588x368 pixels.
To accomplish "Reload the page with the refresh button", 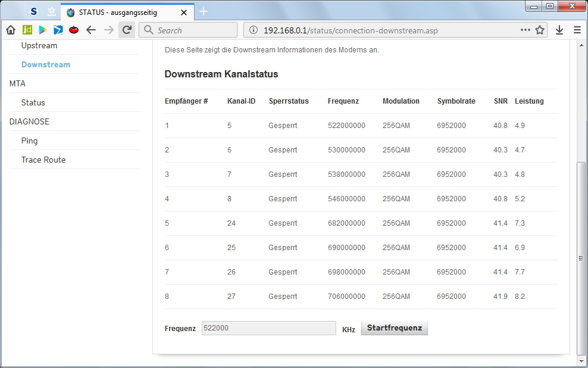I will [x=127, y=30].
